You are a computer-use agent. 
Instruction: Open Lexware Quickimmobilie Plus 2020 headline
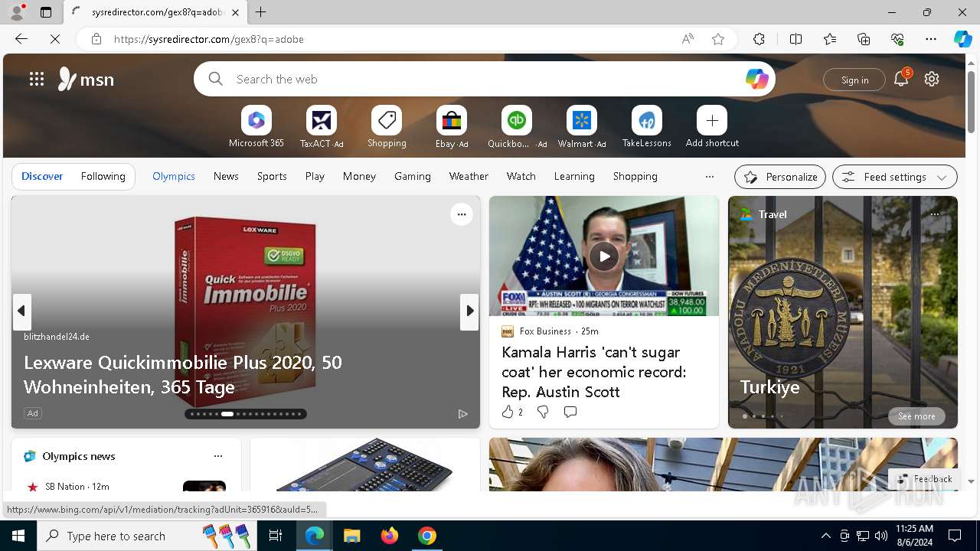[x=183, y=374]
